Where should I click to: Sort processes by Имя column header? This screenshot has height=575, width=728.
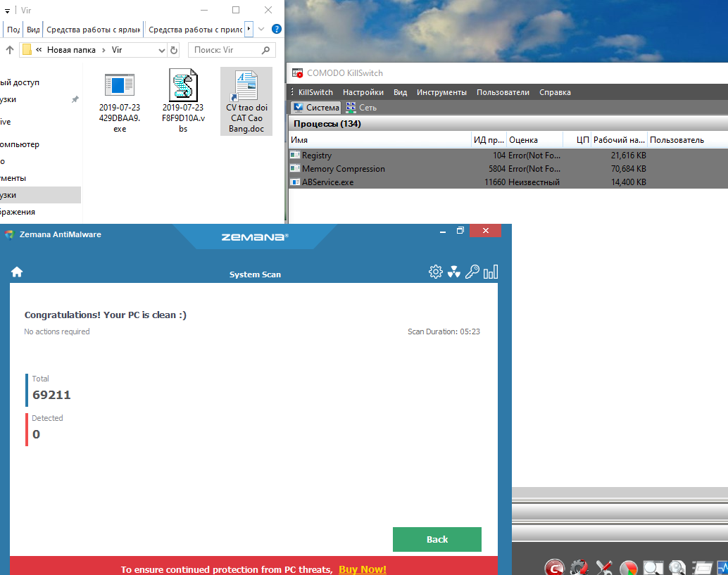(x=379, y=139)
